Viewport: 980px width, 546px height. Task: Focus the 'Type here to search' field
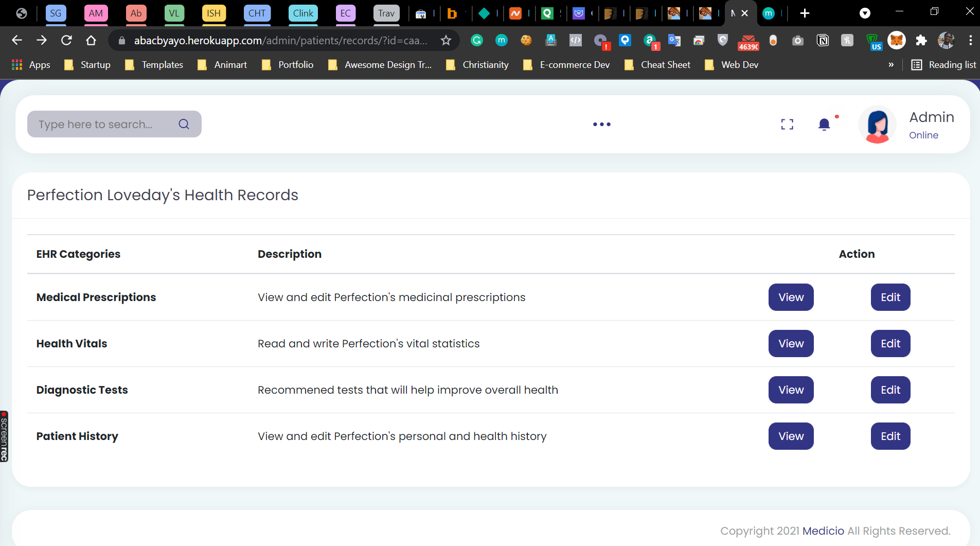click(103, 124)
